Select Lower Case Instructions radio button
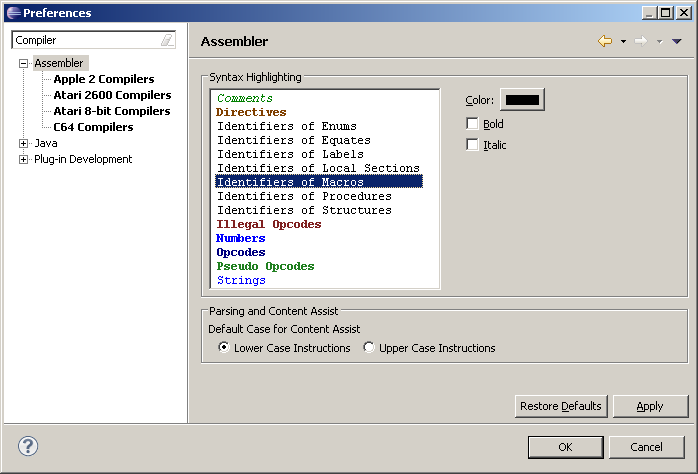The width and height of the screenshot is (698, 474). coord(224,347)
